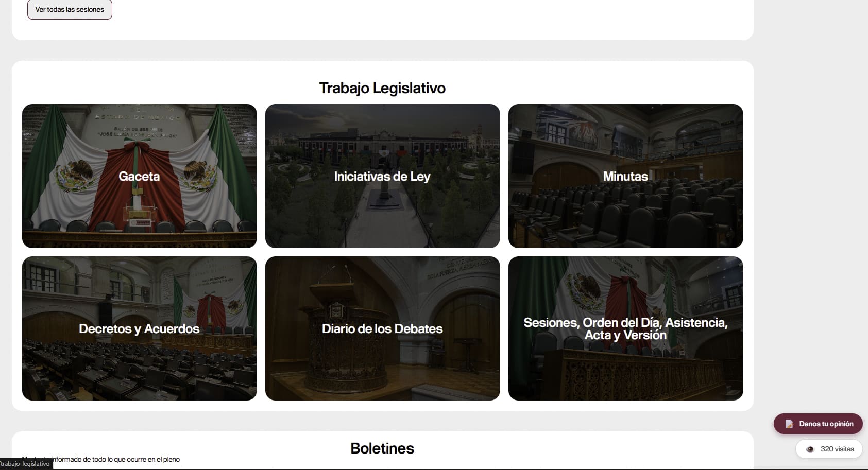Click the Boletines subtitle about the pleno
Screen dimensions: 868x470
101,459
